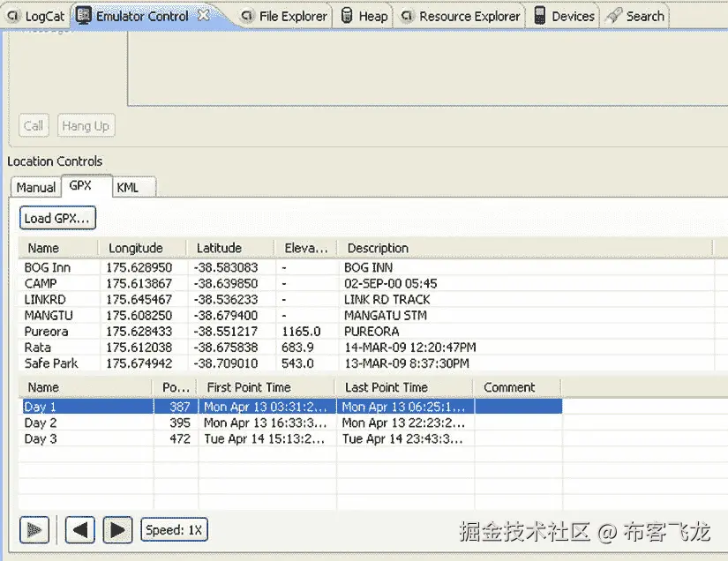Select the Day 3 track
The width and height of the screenshot is (728, 561).
[290, 439]
